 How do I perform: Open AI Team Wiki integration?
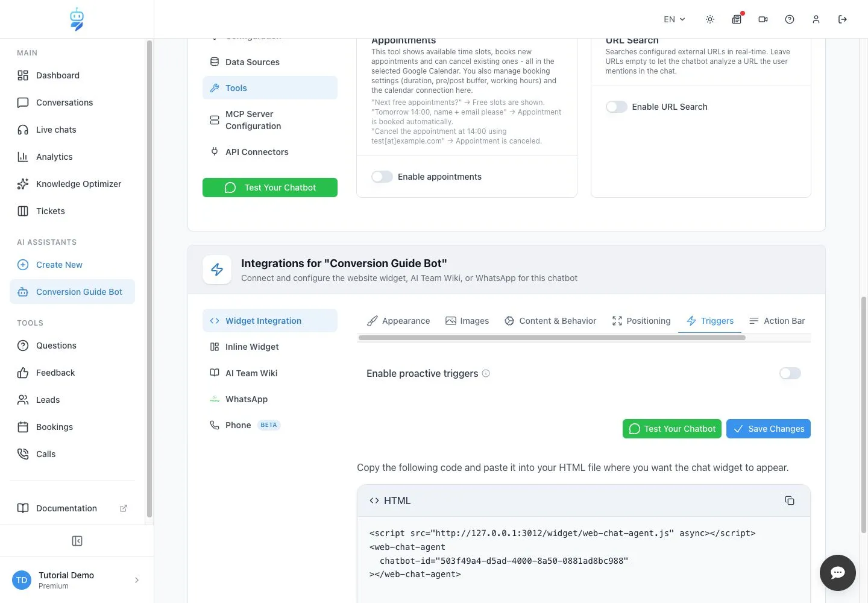(270, 373)
